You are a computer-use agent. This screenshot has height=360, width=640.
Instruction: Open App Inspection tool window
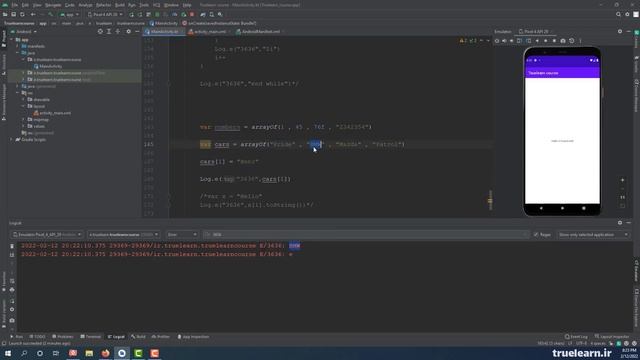[x=193, y=337]
